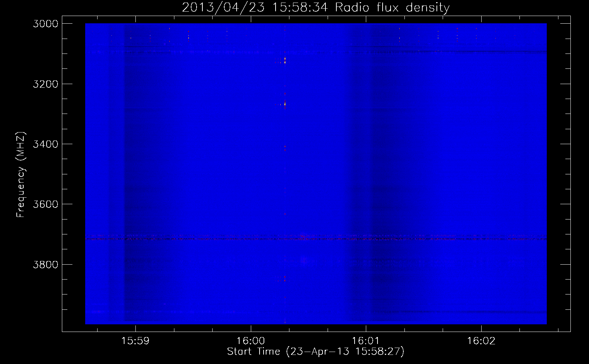The height and width of the screenshot is (364, 589).
Task: Click the 3600 frequency tick label
Action: [46, 204]
